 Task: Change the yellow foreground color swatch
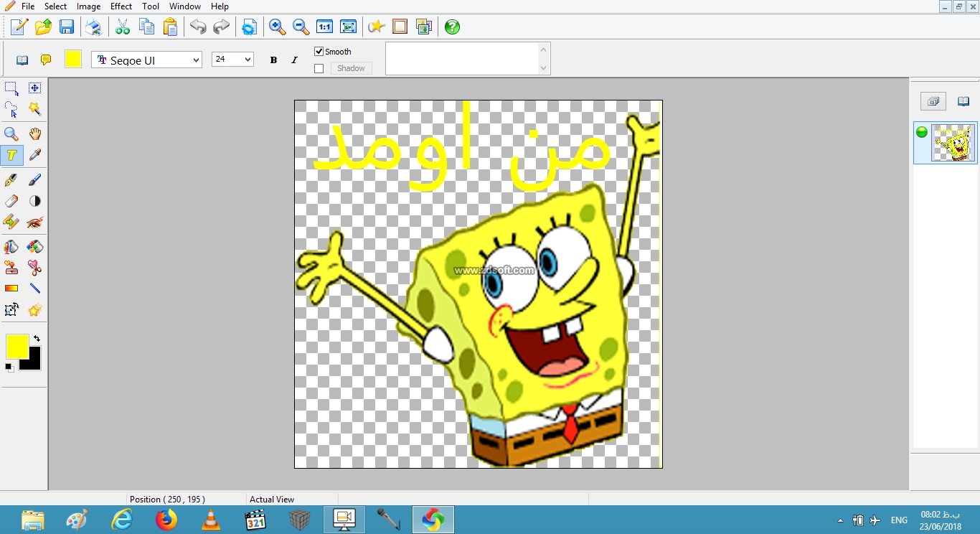point(17,347)
